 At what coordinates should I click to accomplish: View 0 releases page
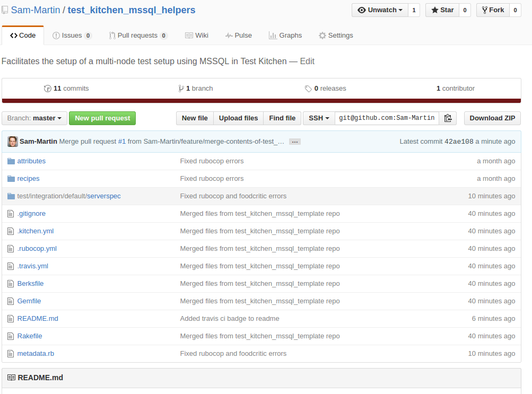pos(326,89)
